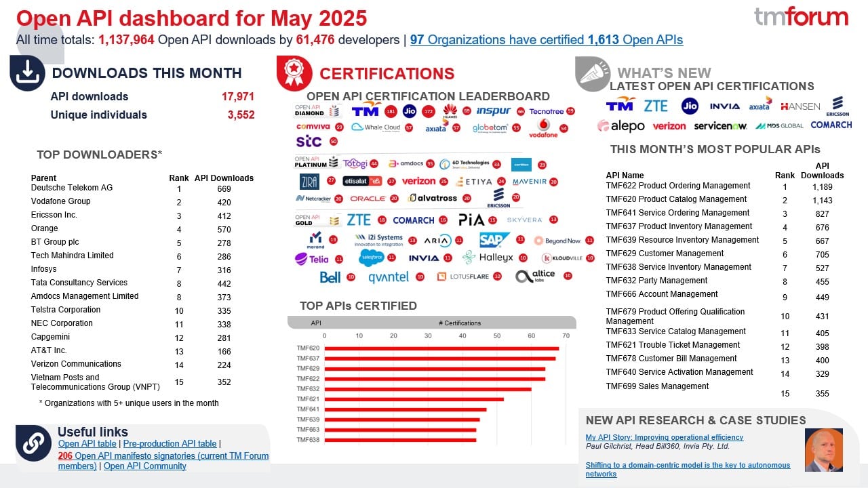Image resolution: width=868 pixels, height=488 pixels.
Task: Click the SAP logo in the Gold tier
Action: tap(495, 239)
